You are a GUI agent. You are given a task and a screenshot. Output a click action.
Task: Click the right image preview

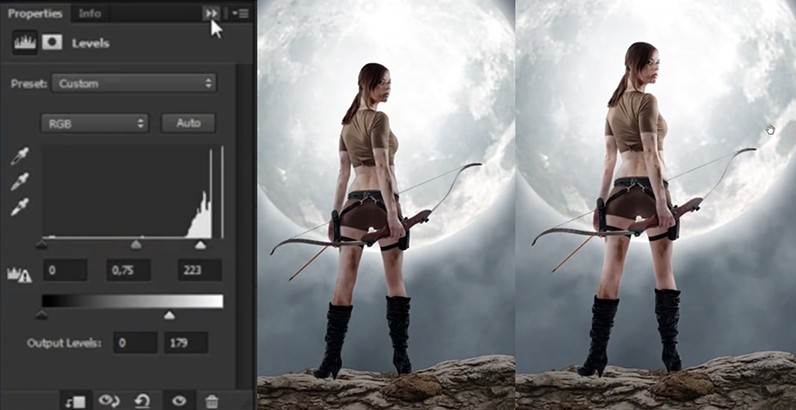click(x=656, y=205)
